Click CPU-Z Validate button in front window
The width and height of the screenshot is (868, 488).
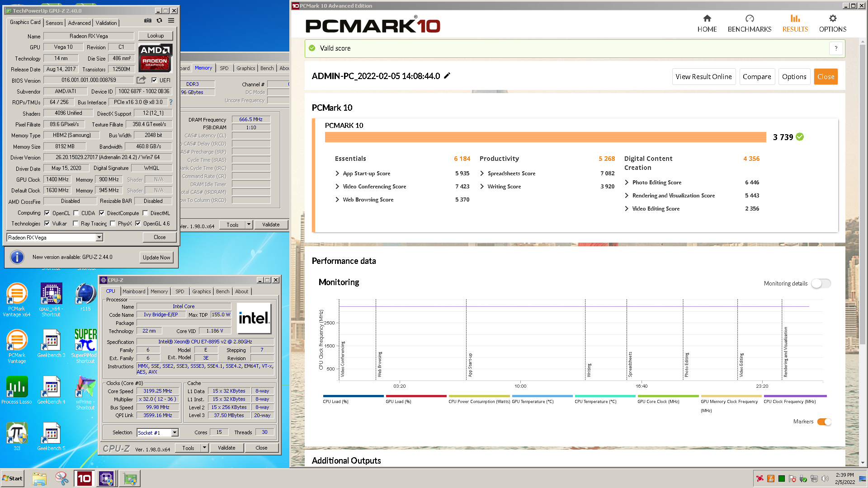(226, 448)
